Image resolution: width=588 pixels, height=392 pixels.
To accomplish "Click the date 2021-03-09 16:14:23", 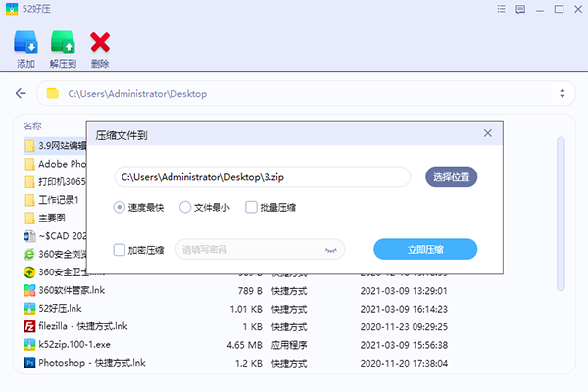I will [x=404, y=309].
